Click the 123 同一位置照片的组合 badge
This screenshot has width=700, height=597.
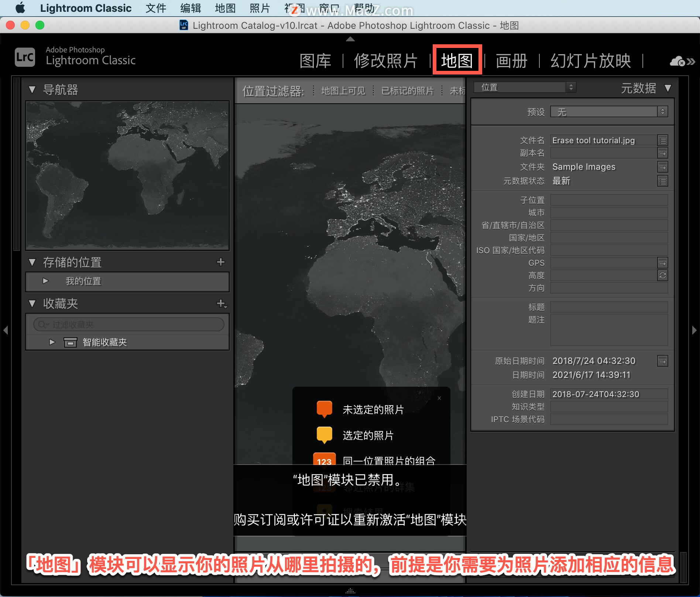(324, 460)
